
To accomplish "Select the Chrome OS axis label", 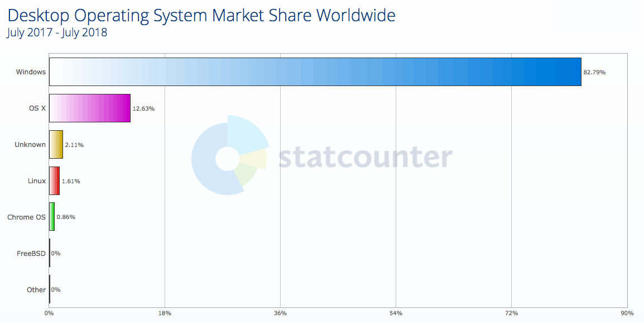I will (26, 217).
